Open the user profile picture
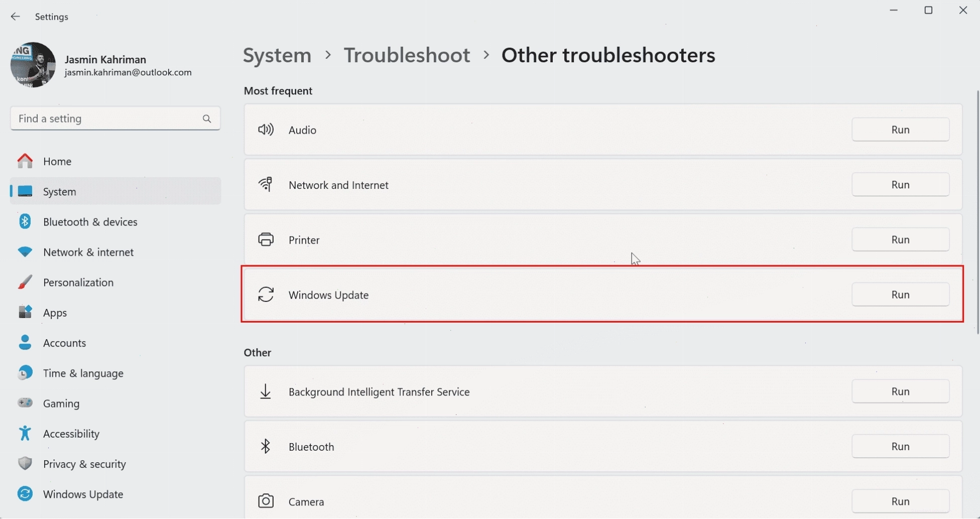The width and height of the screenshot is (980, 519). click(x=33, y=65)
